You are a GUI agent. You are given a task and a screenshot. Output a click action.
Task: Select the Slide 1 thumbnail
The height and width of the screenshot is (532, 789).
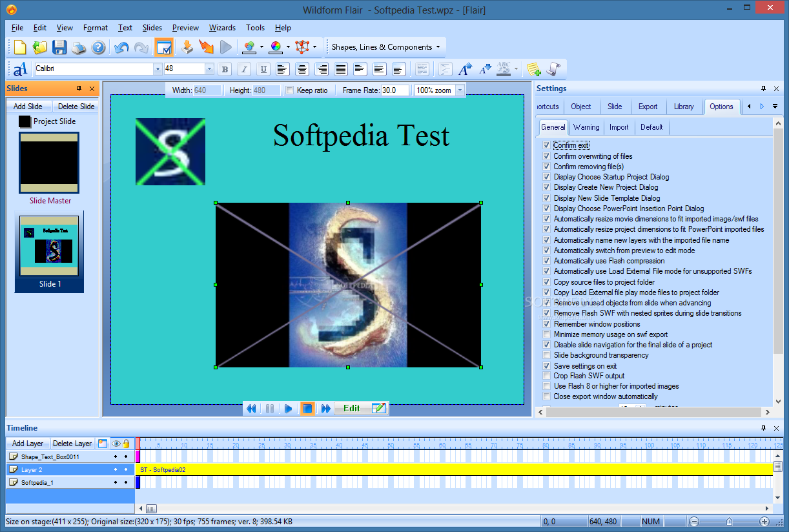(49, 251)
